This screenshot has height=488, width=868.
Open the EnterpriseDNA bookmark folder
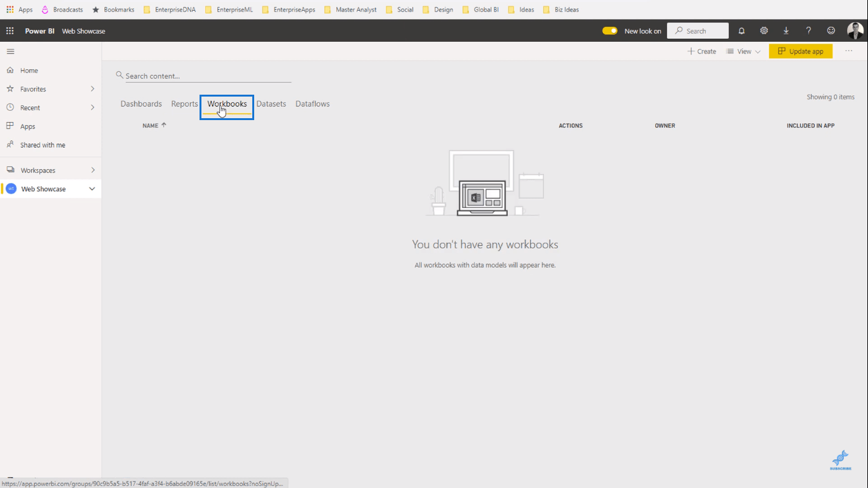170,10
